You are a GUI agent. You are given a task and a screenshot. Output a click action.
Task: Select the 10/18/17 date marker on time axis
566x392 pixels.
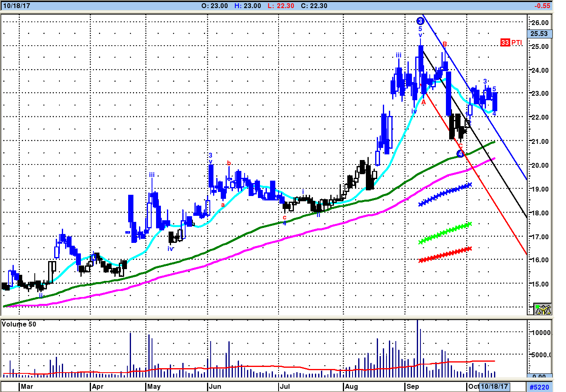point(494,386)
